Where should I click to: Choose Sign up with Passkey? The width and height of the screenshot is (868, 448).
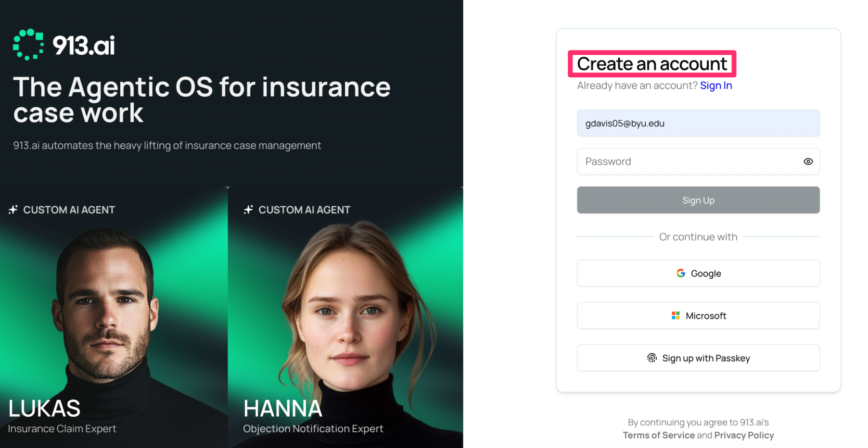point(698,358)
